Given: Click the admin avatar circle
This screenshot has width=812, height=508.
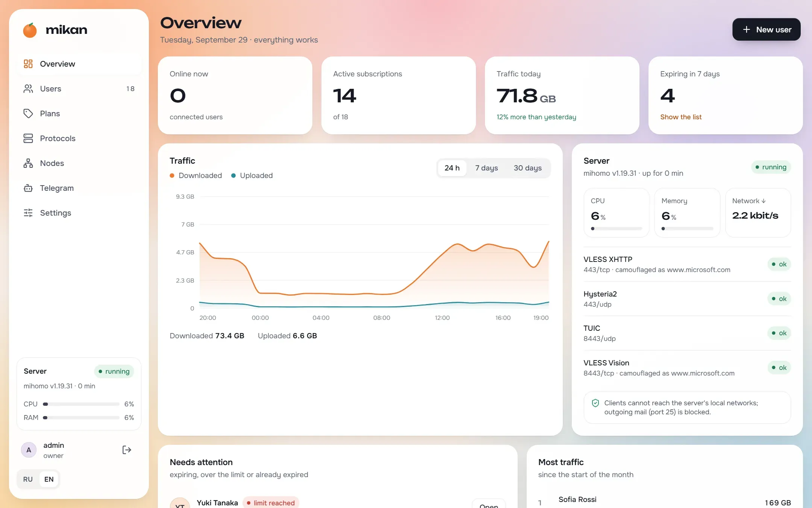Looking at the screenshot, I should [29, 450].
